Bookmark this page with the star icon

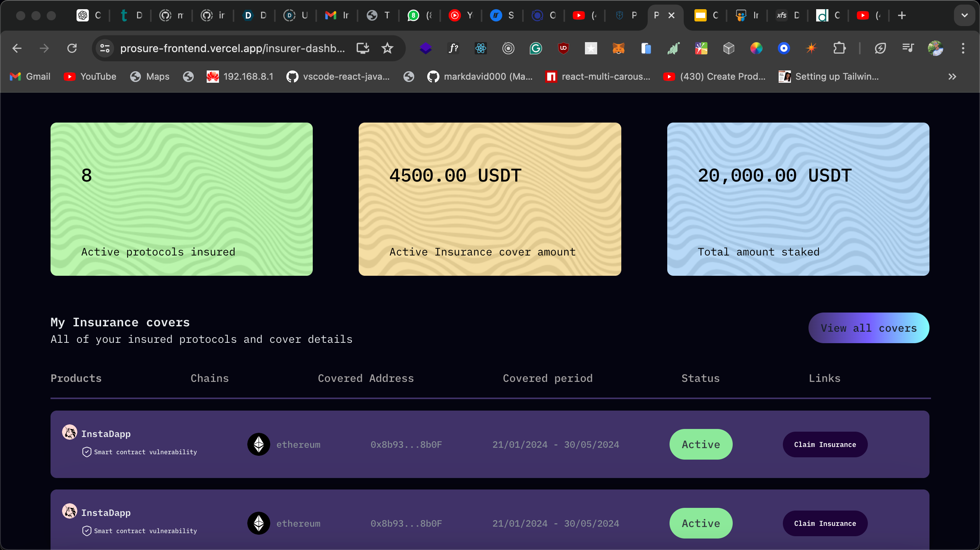click(387, 48)
